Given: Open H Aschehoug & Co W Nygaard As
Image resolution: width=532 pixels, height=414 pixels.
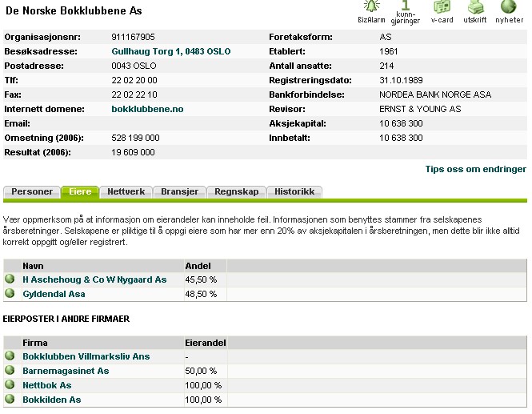Looking at the screenshot, I should pos(94,279).
